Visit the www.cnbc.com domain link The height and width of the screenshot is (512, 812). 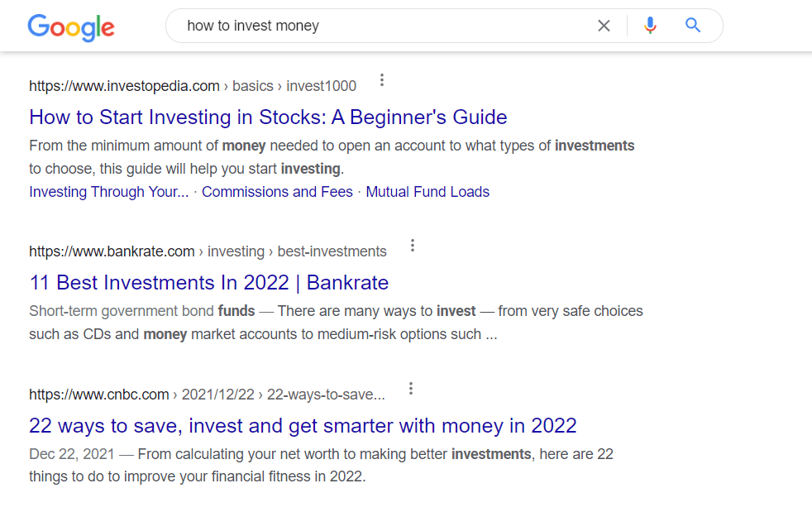point(98,394)
